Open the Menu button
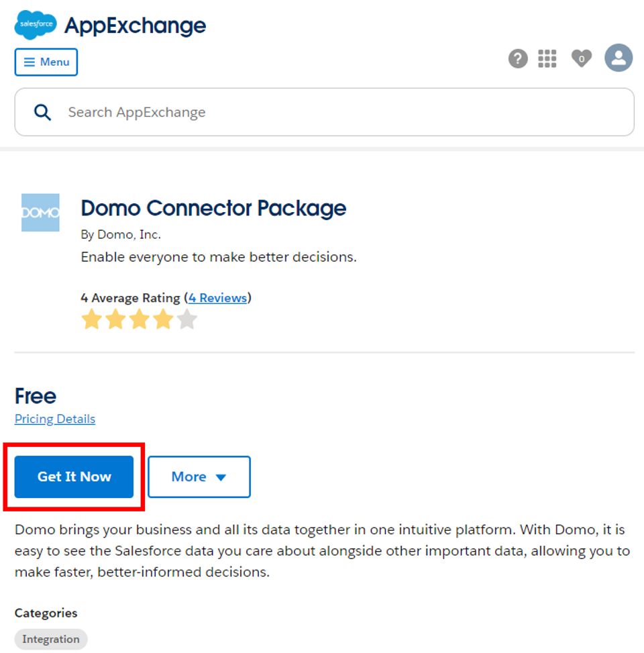The image size is (644, 653). pos(46,62)
